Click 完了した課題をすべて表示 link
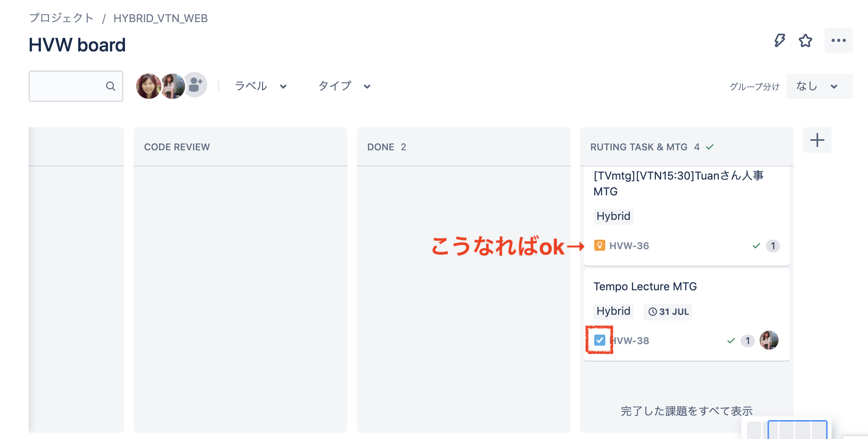Viewport: 868px width, 439px height. tap(686, 411)
